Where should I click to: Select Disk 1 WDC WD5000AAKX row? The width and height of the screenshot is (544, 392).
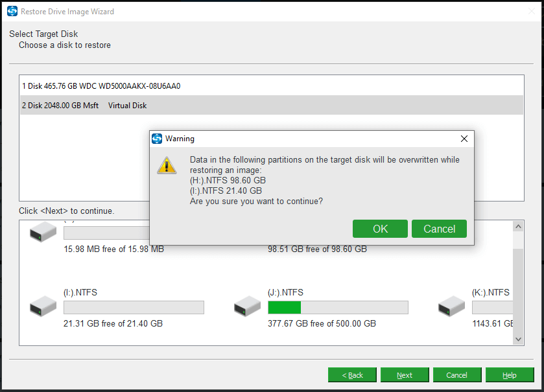271,86
